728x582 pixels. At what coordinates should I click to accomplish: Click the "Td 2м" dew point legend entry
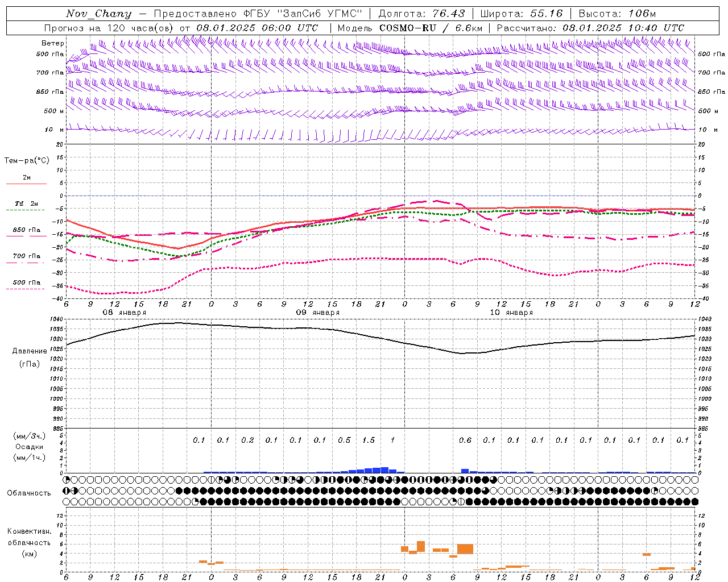coord(27,203)
